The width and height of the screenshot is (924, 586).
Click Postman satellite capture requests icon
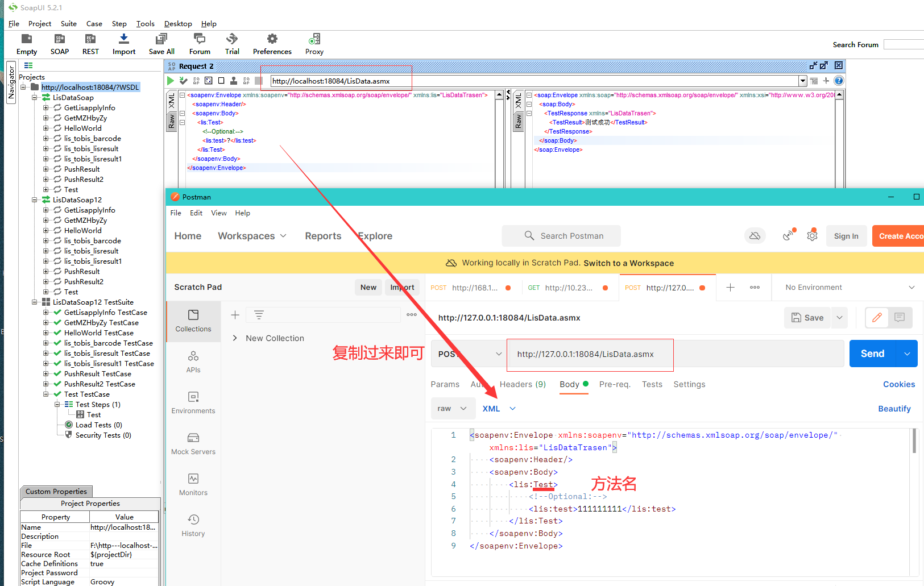click(x=788, y=236)
